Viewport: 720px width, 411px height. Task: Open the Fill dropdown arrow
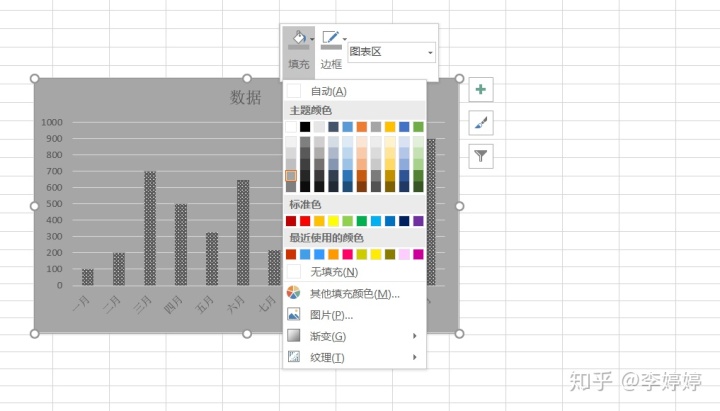312,39
